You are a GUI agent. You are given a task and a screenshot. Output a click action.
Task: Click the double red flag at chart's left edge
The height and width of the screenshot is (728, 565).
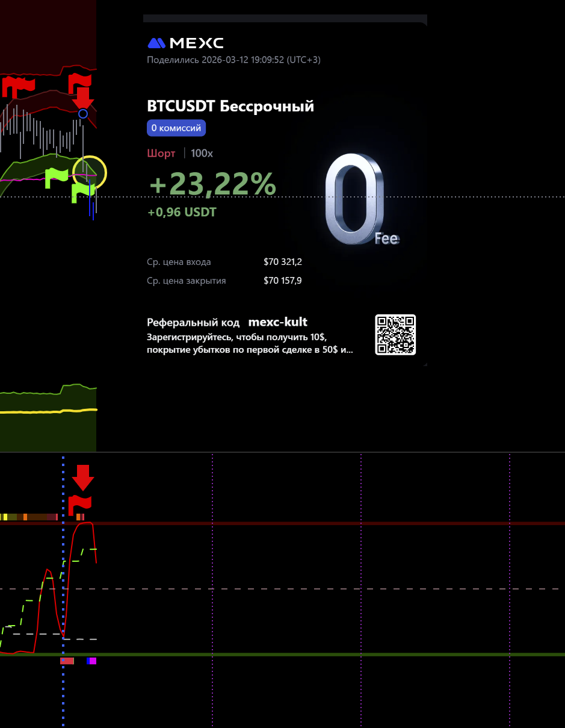tap(18, 86)
